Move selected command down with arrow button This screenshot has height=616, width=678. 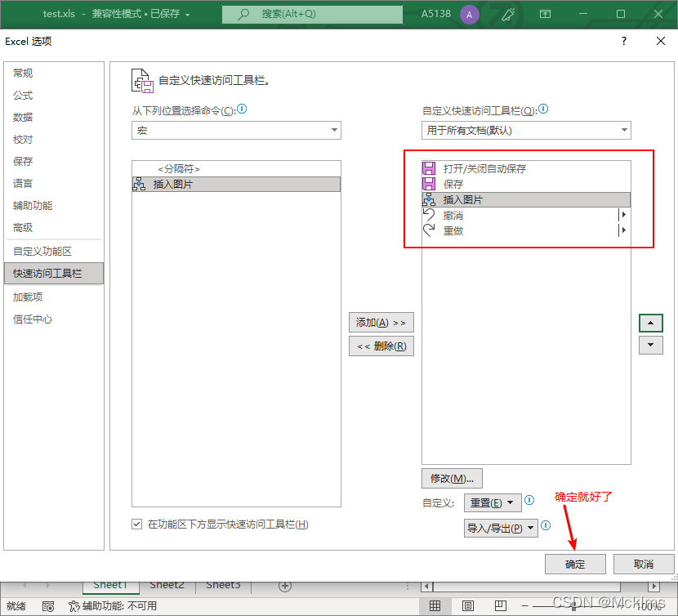tap(651, 346)
